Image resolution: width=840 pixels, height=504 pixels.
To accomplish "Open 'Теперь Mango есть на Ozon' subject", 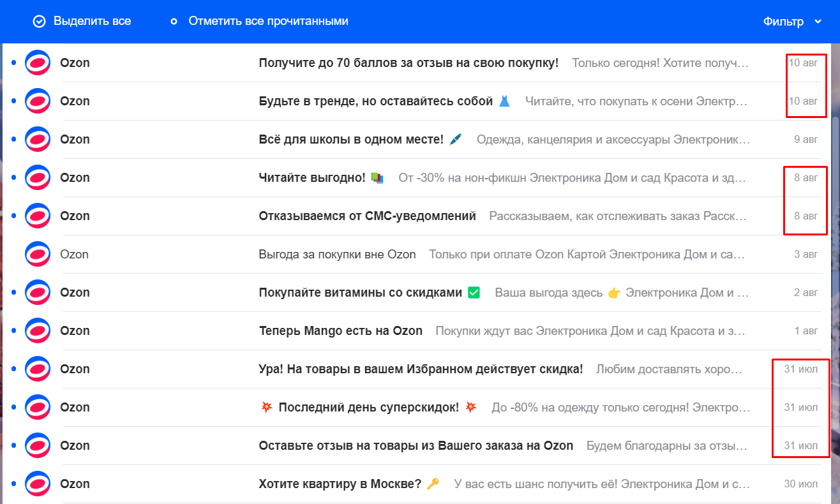I will click(x=341, y=330).
